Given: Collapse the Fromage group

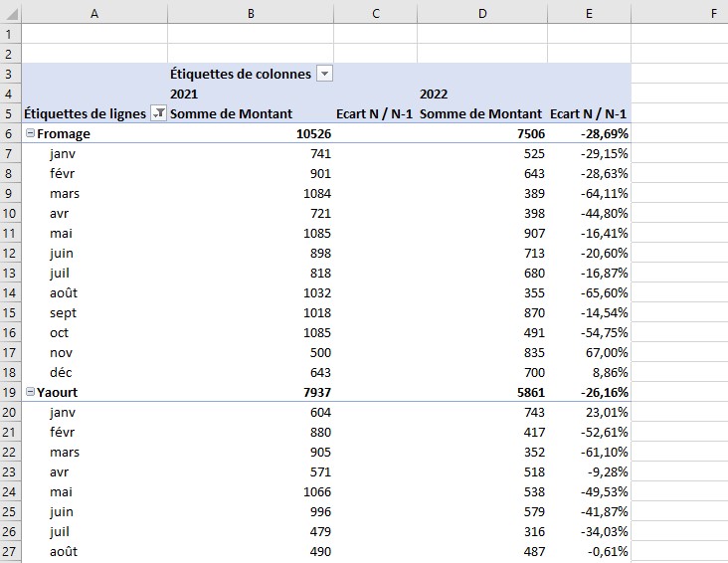Looking at the screenshot, I should tap(30, 133).
